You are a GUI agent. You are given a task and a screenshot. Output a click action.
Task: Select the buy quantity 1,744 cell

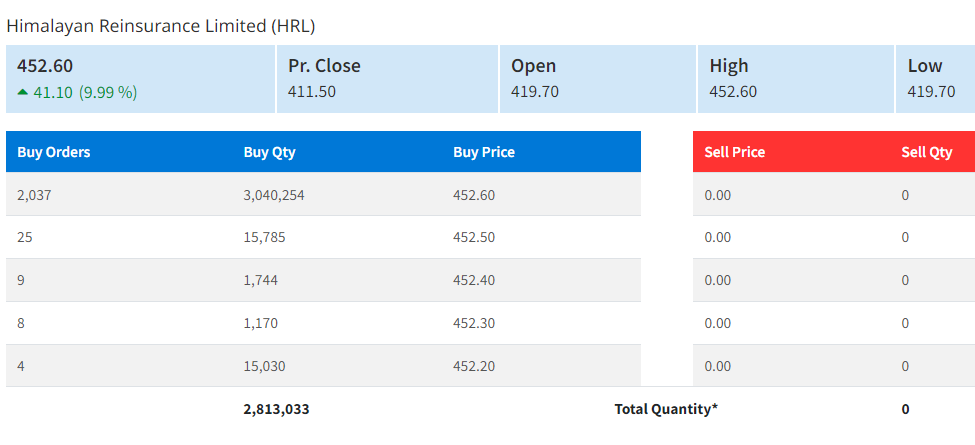261,280
